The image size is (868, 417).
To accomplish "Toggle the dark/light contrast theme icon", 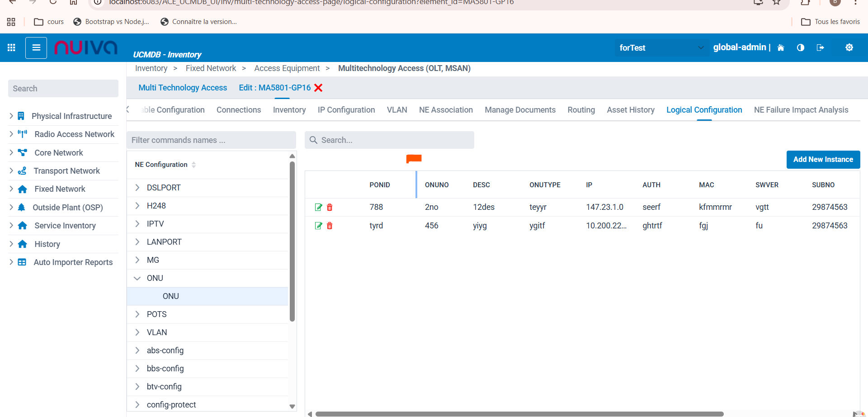I will coord(801,47).
